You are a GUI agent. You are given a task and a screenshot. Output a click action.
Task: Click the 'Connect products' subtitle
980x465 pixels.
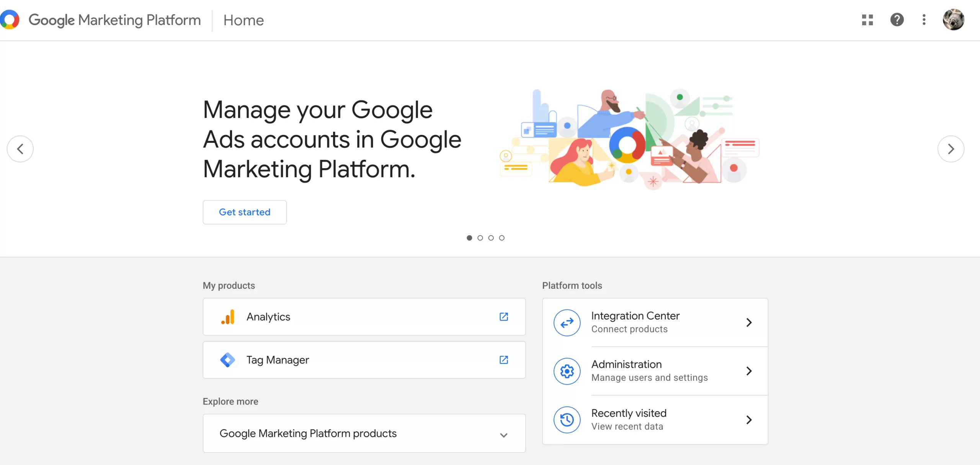pyautogui.click(x=629, y=329)
